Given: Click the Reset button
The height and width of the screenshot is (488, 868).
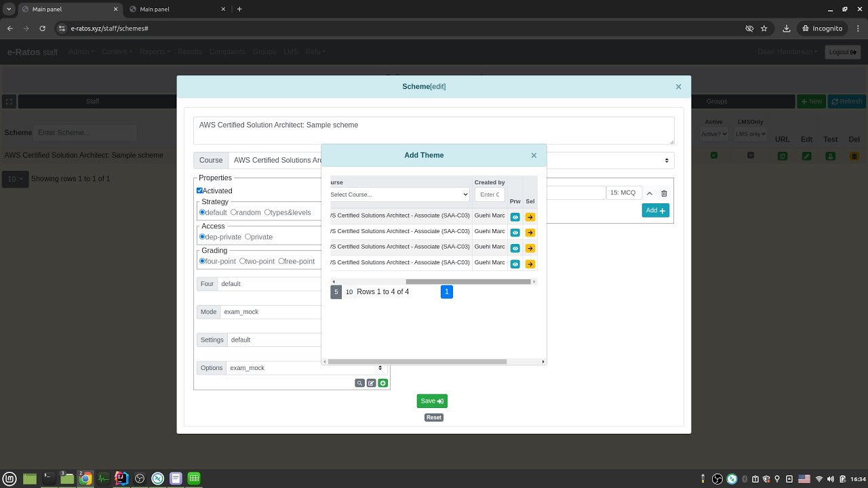Looking at the screenshot, I should 434,418.
